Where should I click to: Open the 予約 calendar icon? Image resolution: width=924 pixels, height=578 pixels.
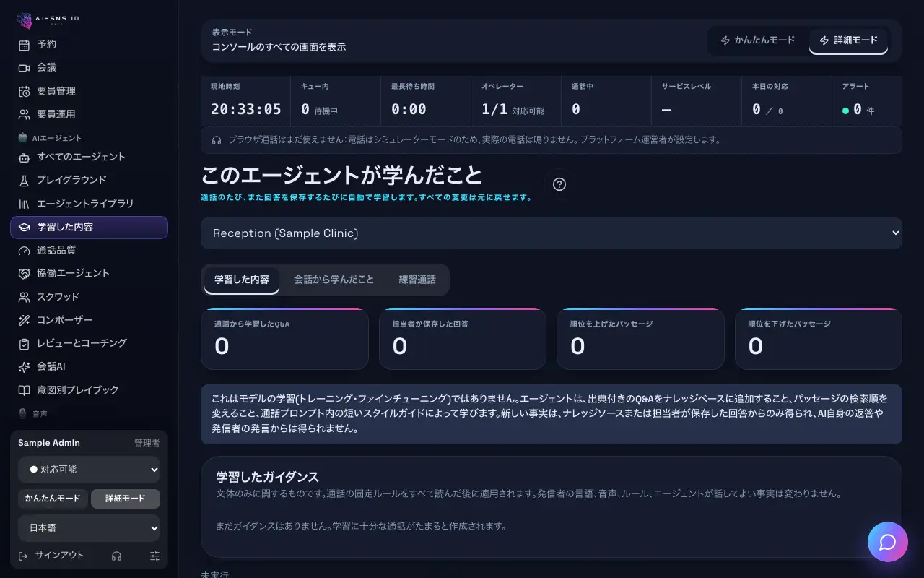[x=24, y=44]
